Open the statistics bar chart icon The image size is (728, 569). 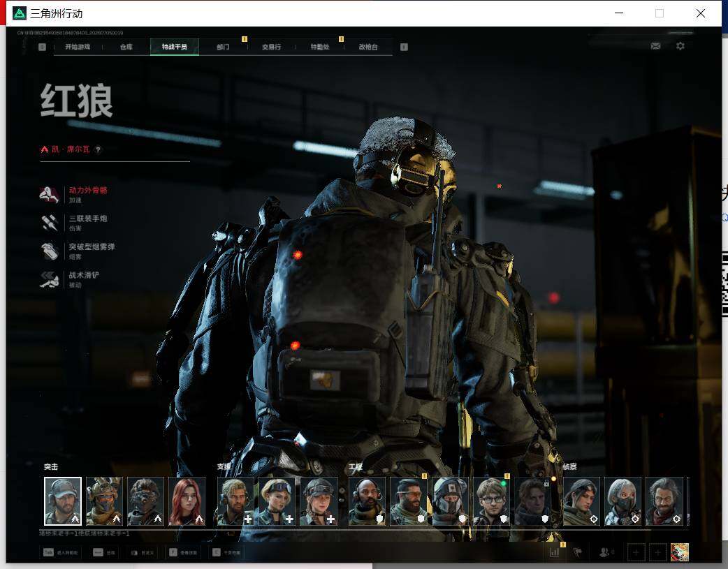(x=554, y=552)
